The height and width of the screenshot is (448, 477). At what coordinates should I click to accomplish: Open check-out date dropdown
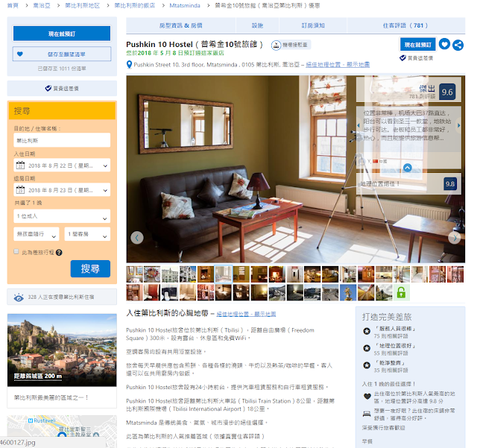(62, 190)
